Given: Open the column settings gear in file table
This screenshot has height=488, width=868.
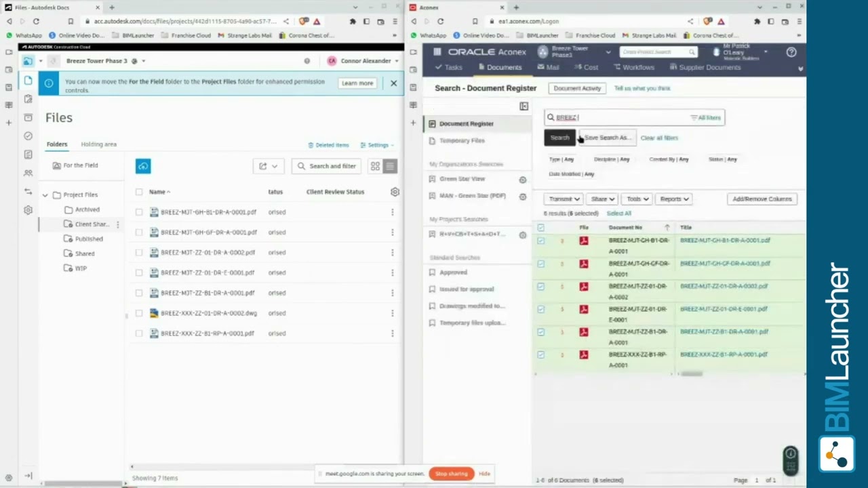Looking at the screenshot, I should (395, 192).
